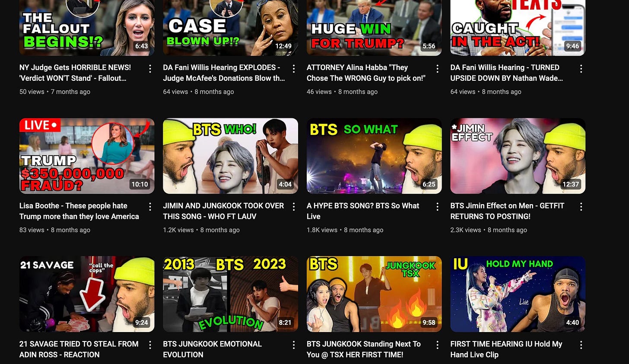
Task: Open title 21 SAVAGE TRIED TO STEAL FROM ADIN ROSS
Action: point(79,349)
